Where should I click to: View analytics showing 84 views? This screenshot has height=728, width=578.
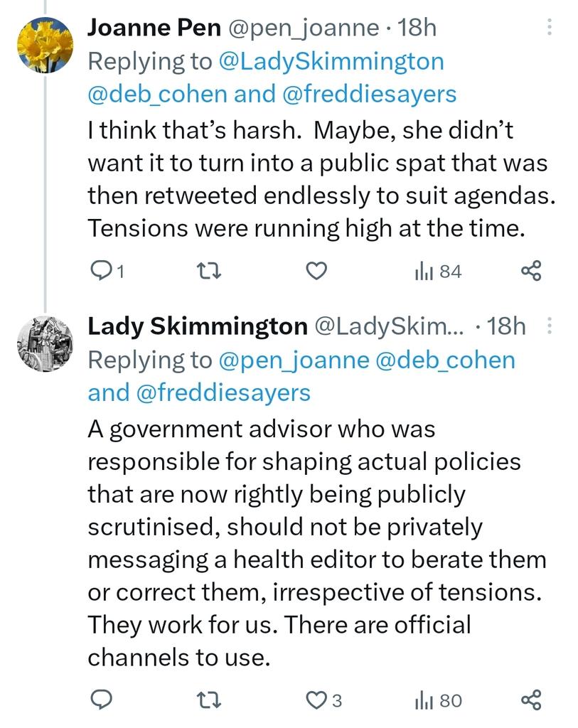[438, 271]
